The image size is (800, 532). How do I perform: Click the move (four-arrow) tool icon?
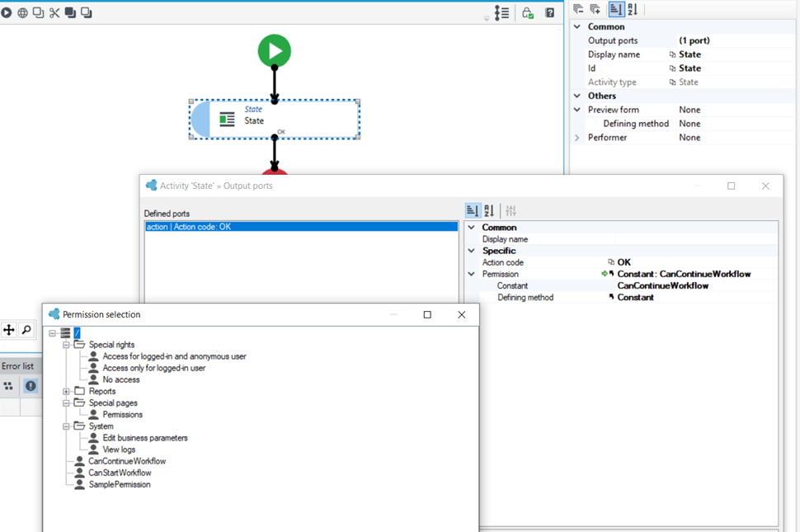pos(9,330)
